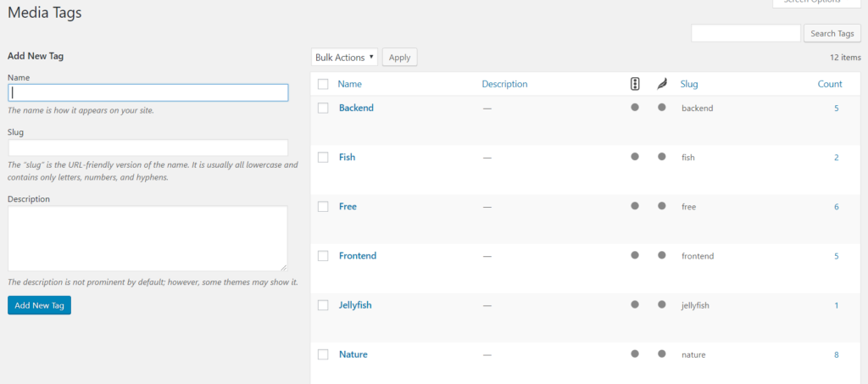868x384 pixels.
Task: Tick the checkbox for Backend tag
Action: [x=323, y=108]
